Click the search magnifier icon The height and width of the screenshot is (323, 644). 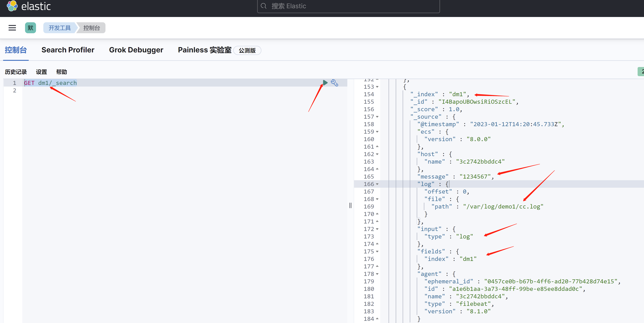pyautogui.click(x=263, y=6)
